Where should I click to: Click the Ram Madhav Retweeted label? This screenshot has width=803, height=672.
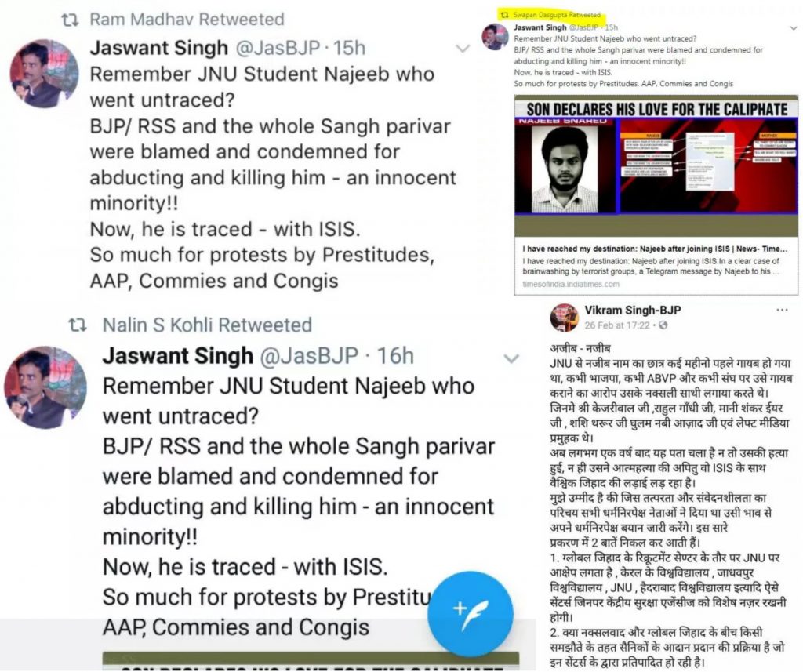187,20
